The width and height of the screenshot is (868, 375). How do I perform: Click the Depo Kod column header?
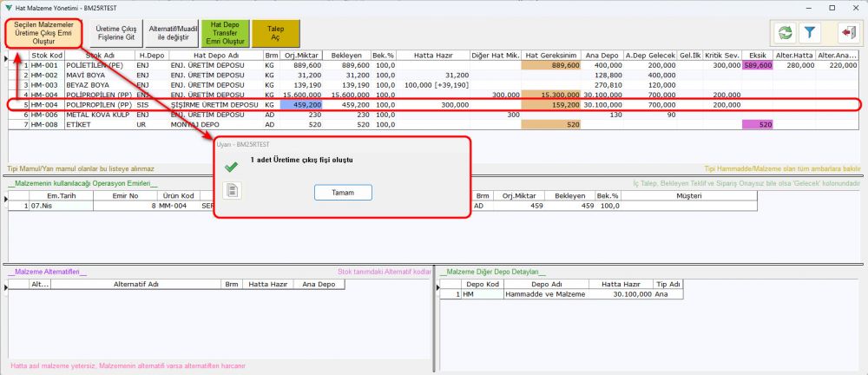coord(482,284)
